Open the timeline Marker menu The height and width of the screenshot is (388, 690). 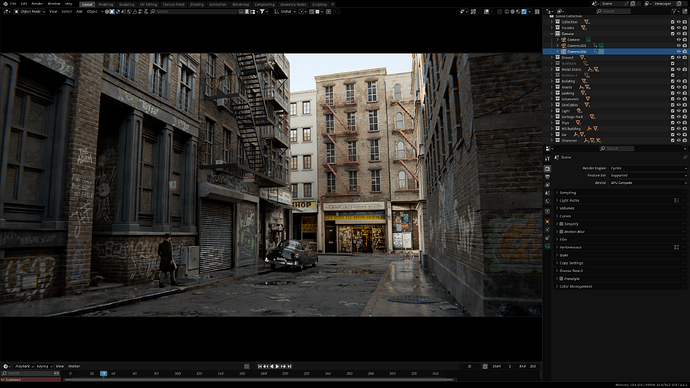pyautogui.click(x=74, y=366)
